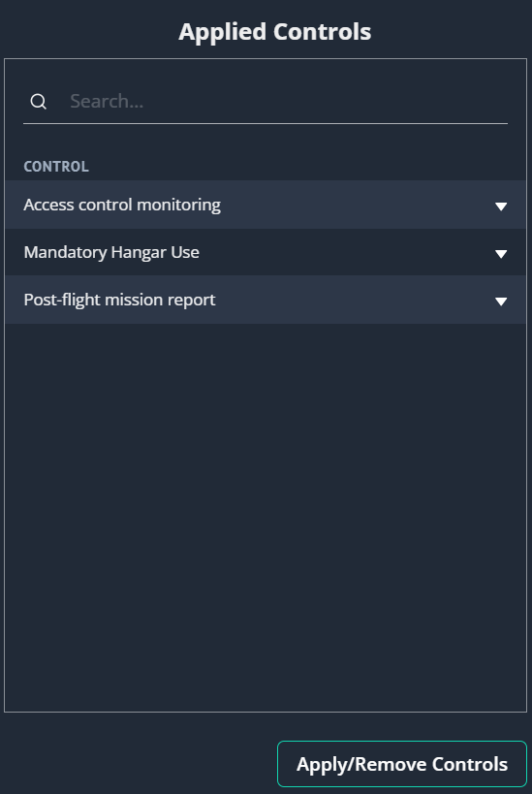532x794 pixels.
Task: Click the magnifying glass search icon
Action: point(39,102)
